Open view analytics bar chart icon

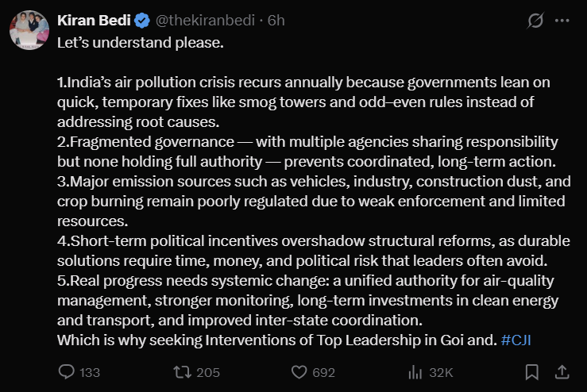415,371
